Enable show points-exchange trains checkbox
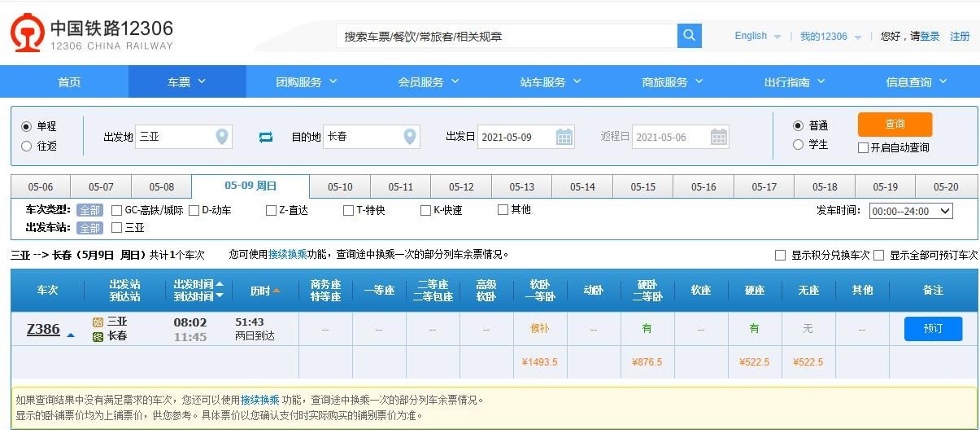Viewport: 980px width, 438px height. 781,255
